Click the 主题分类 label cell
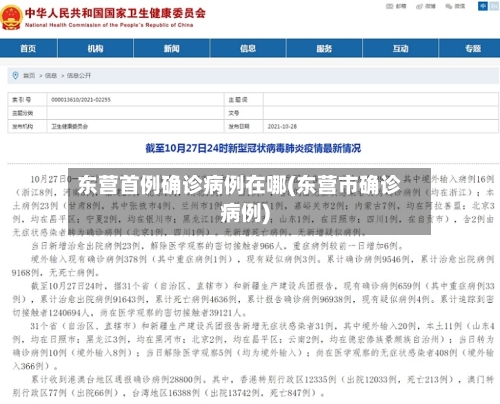The width and height of the screenshot is (500, 404). point(27,113)
